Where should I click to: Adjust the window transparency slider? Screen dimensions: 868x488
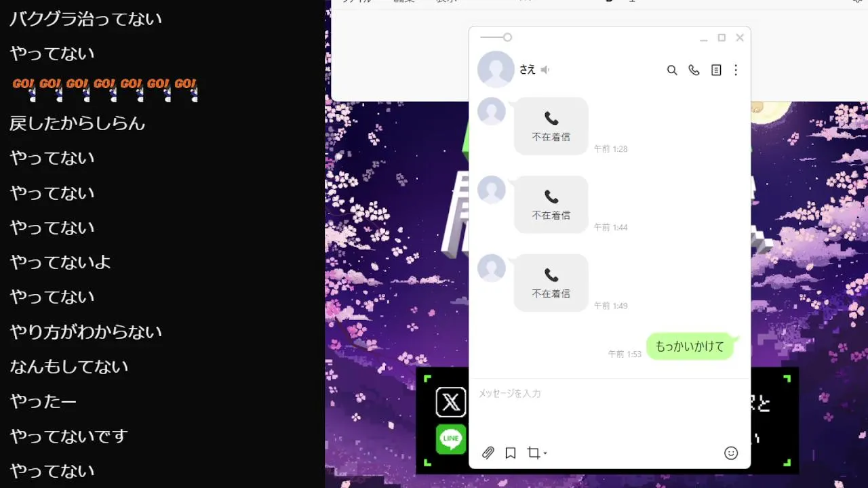496,37
